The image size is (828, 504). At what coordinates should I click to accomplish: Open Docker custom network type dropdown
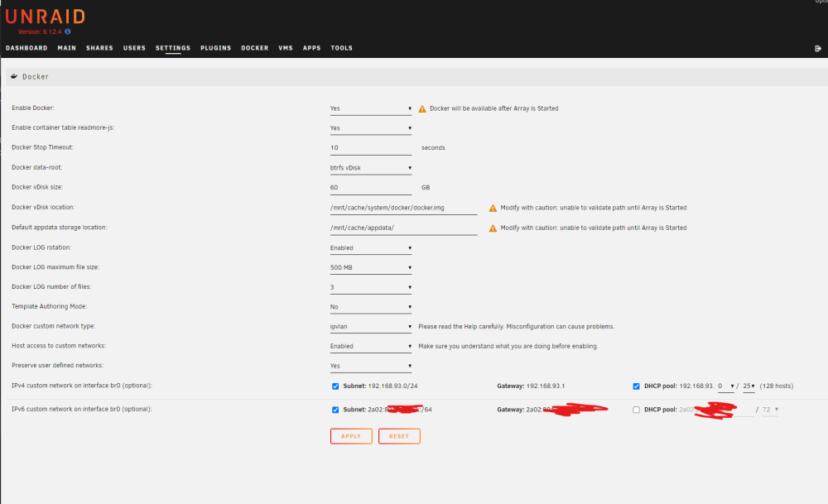click(371, 327)
